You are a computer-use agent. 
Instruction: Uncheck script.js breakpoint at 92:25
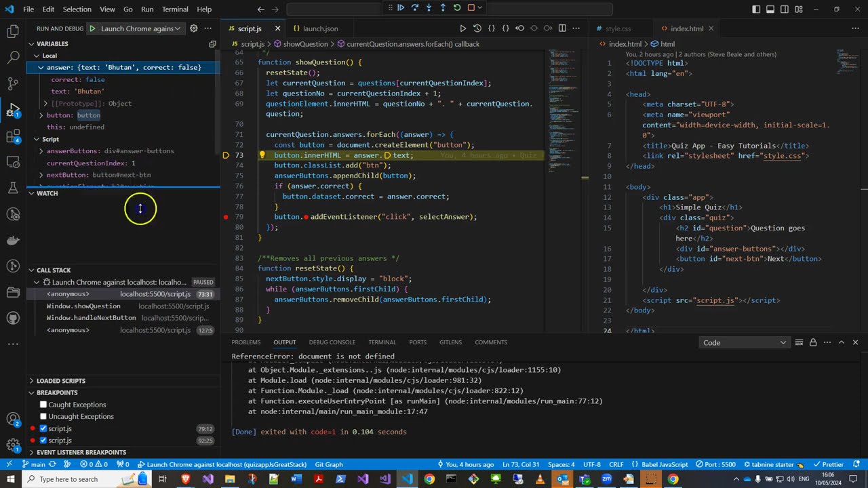43,441
